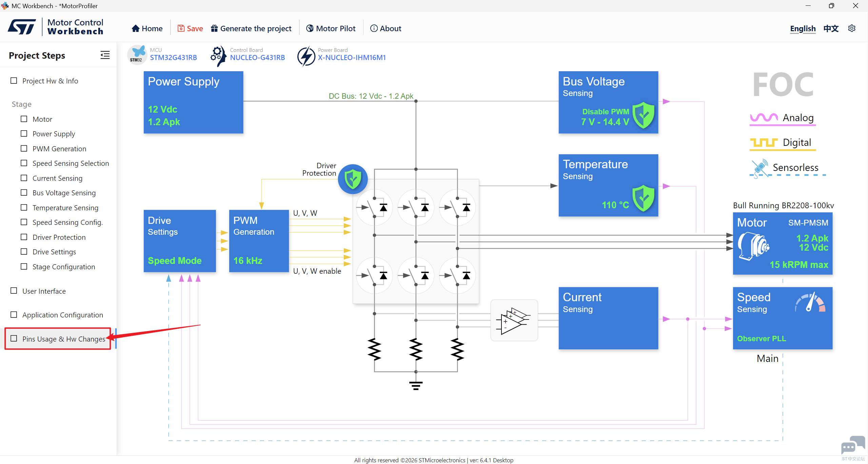Switch language to English

pyautogui.click(x=803, y=28)
